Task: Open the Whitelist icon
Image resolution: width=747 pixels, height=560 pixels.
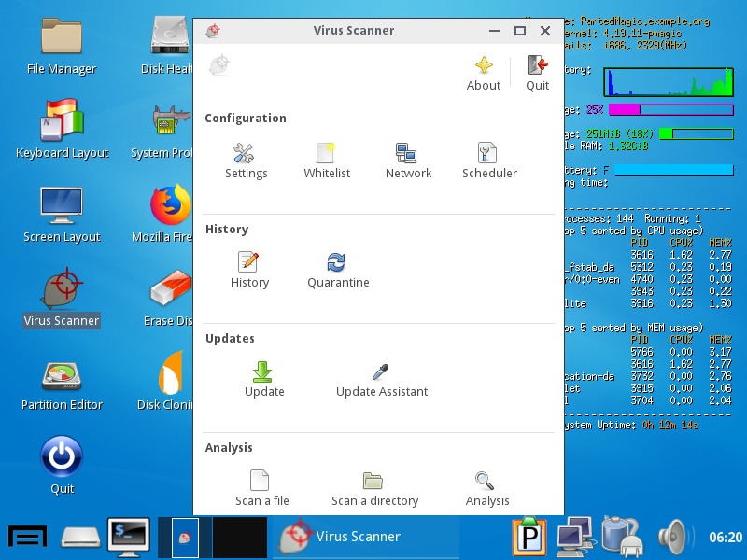Action: point(326,155)
